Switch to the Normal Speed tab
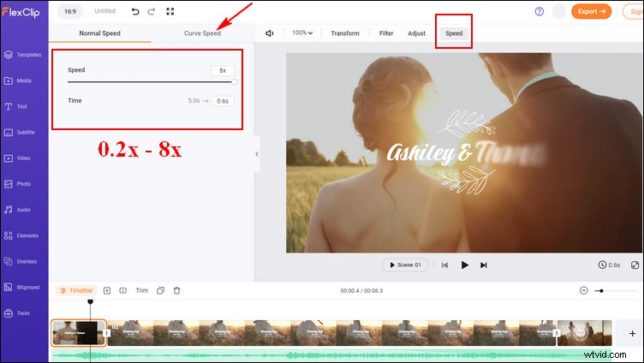This screenshot has width=644, height=363. pyautogui.click(x=100, y=33)
